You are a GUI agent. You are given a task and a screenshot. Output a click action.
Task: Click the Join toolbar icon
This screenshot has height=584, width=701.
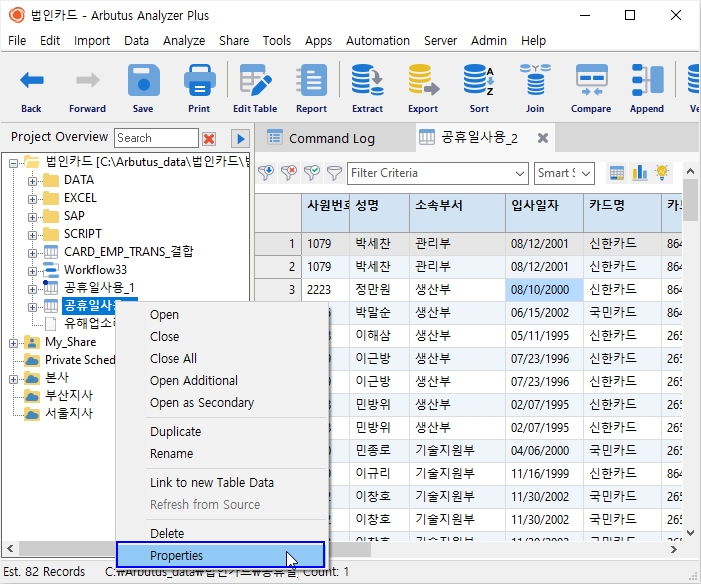535,80
